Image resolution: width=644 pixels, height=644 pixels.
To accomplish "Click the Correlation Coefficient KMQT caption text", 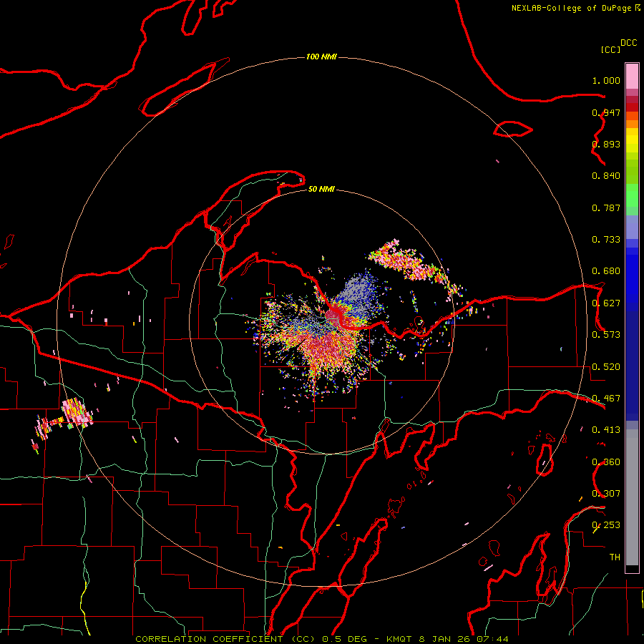I will pyautogui.click(x=321, y=639).
